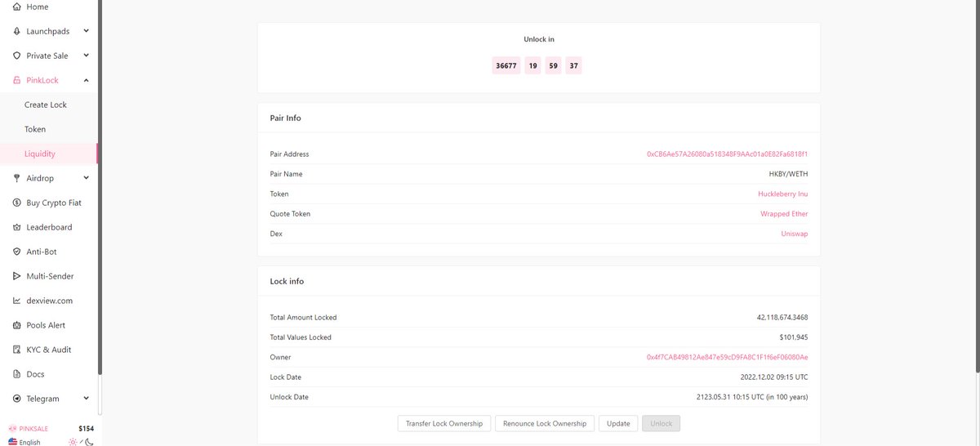Image resolution: width=980 pixels, height=446 pixels.
Task: Click the 37 seconds countdown box
Action: click(x=574, y=65)
